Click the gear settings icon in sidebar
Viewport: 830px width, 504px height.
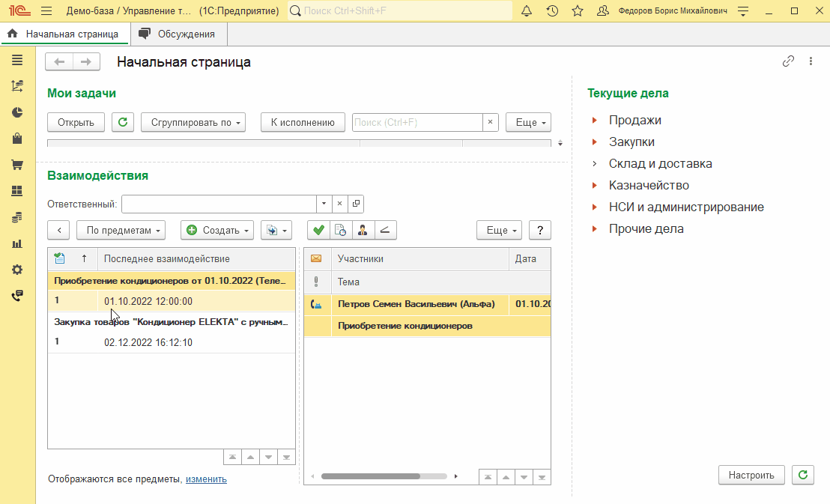click(17, 270)
